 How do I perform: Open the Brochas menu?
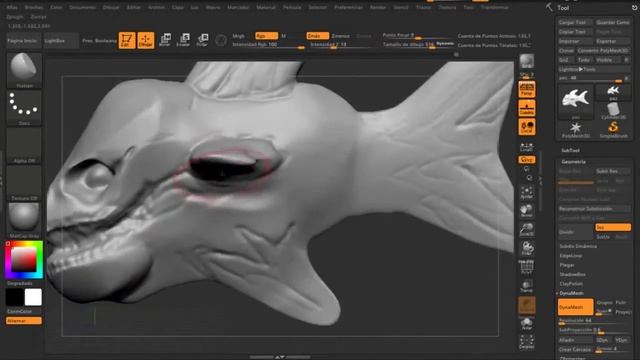(34, 7)
